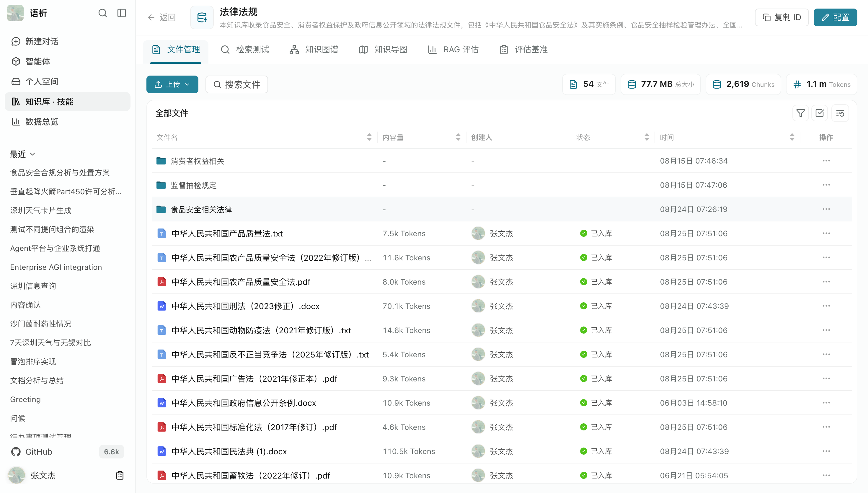Open recent chat 食品安全合规分析与处置方案
This screenshot has height=493, width=868.
pyautogui.click(x=60, y=173)
